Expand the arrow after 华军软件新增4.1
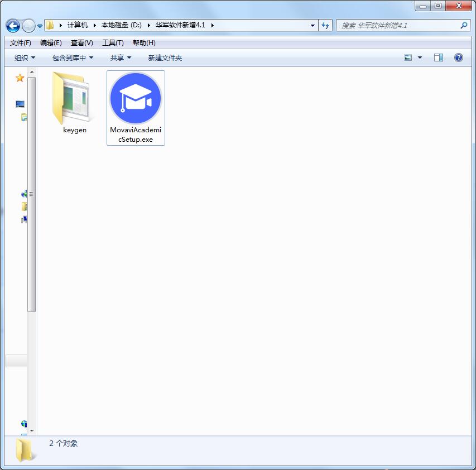The width and height of the screenshot is (476, 470). tap(212, 25)
